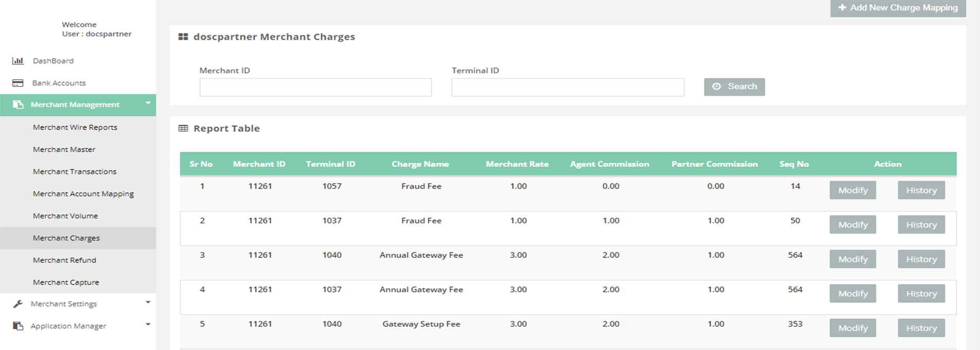980x350 pixels.
Task: Select Merchant Account Mapping in sidebar
Action: pyautogui.click(x=83, y=194)
